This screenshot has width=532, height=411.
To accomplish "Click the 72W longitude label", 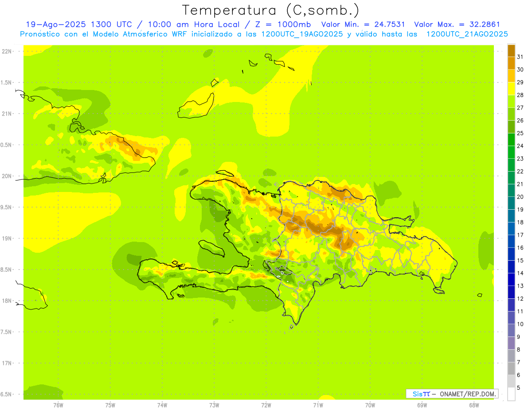I will [266, 405].
